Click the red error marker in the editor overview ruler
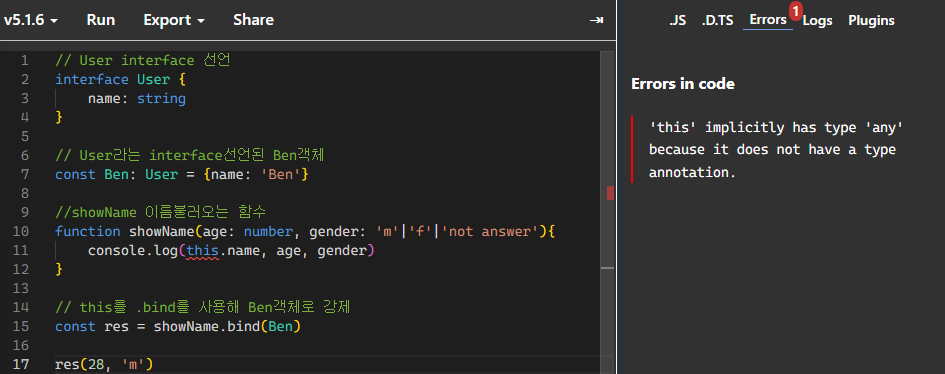Viewport: 945px width, 374px height. tap(611, 193)
